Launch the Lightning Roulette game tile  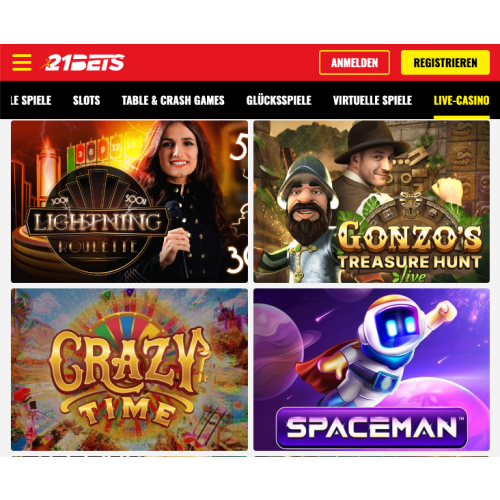click(x=129, y=202)
